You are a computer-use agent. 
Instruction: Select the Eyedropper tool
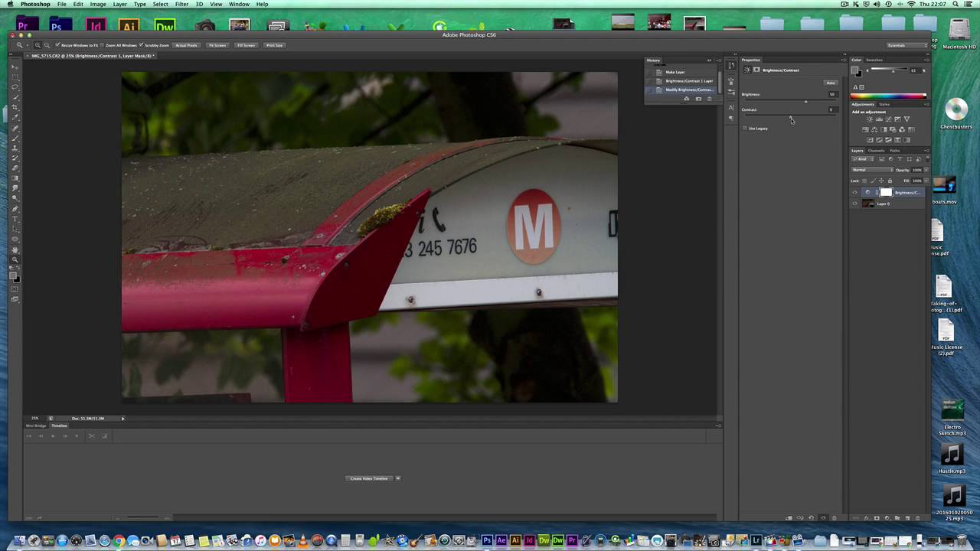coord(15,117)
